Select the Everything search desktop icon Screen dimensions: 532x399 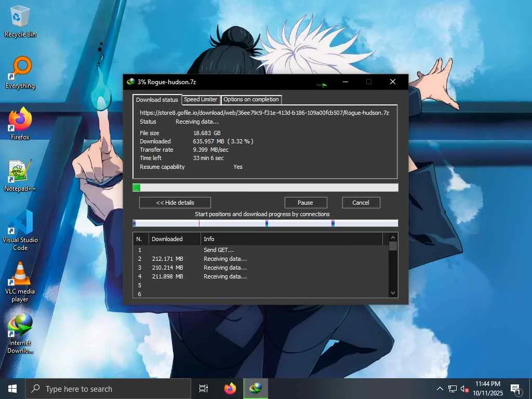[20, 73]
